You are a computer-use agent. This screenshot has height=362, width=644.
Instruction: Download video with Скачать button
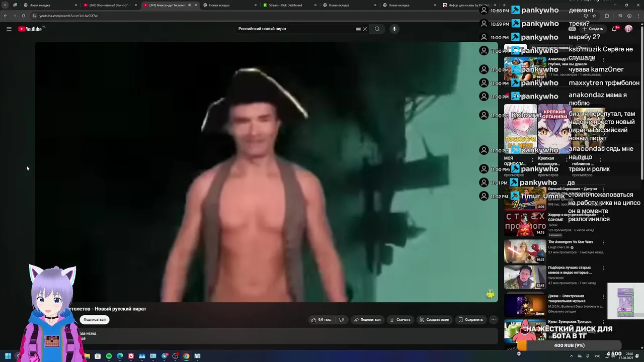click(x=400, y=319)
